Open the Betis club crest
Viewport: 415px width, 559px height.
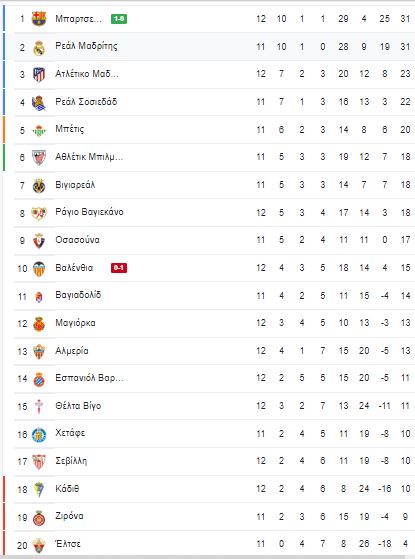[39, 130]
